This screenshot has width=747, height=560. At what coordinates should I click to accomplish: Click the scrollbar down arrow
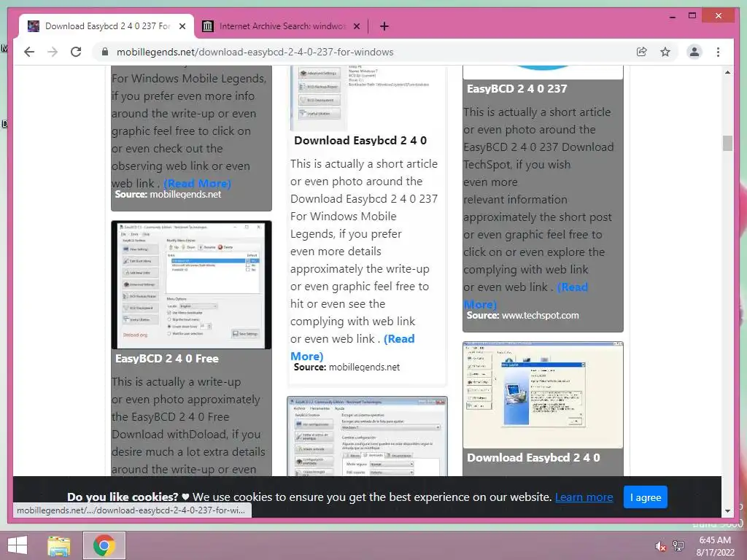click(727, 511)
